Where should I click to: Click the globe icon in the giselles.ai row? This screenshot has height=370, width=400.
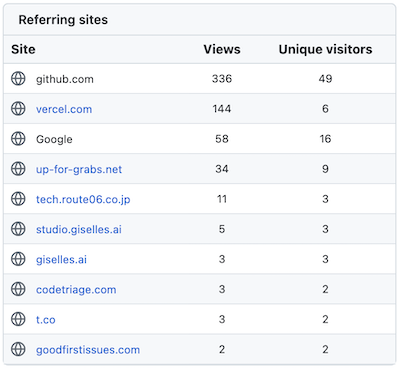pyautogui.click(x=18, y=259)
